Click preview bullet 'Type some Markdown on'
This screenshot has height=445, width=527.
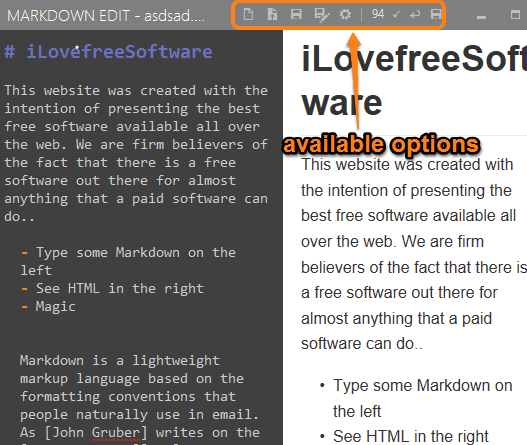pyautogui.click(x=422, y=386)
